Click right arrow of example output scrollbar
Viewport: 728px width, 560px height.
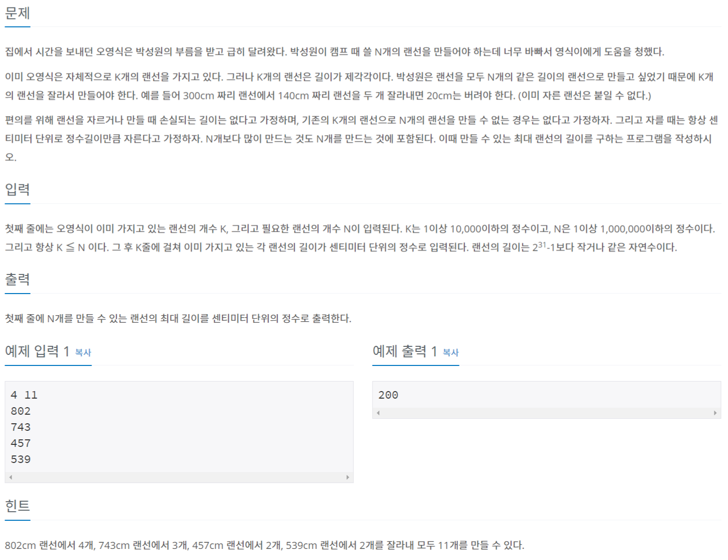(715, 413)
